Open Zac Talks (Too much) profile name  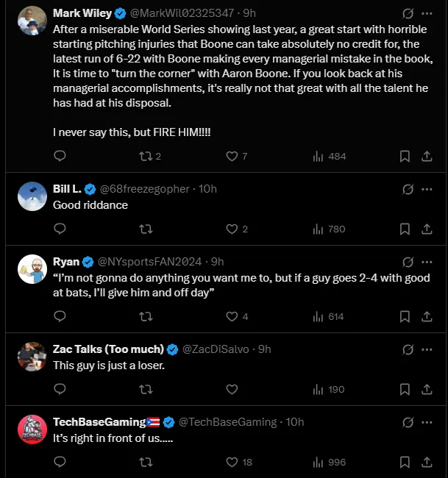pos(109,349)
